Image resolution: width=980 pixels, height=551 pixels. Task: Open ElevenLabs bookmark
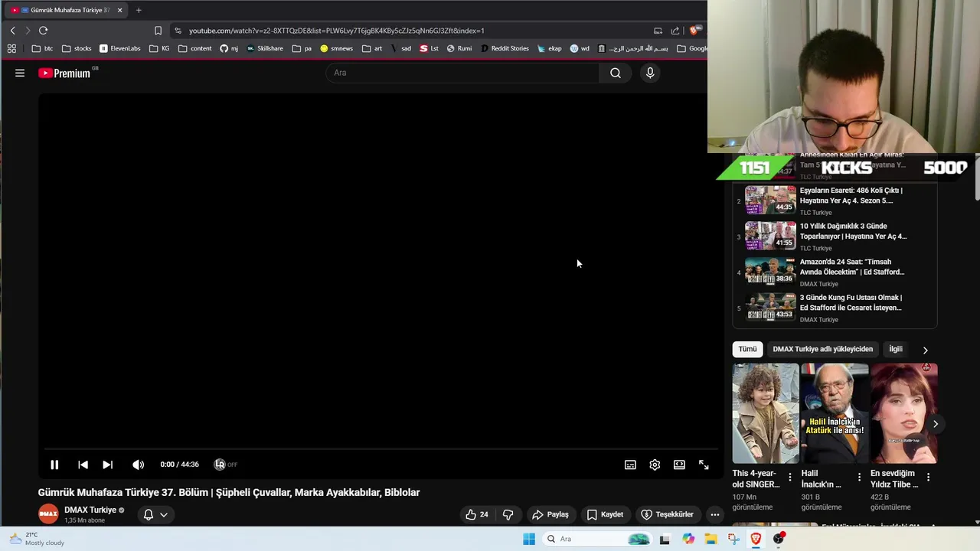coord(120,48)
